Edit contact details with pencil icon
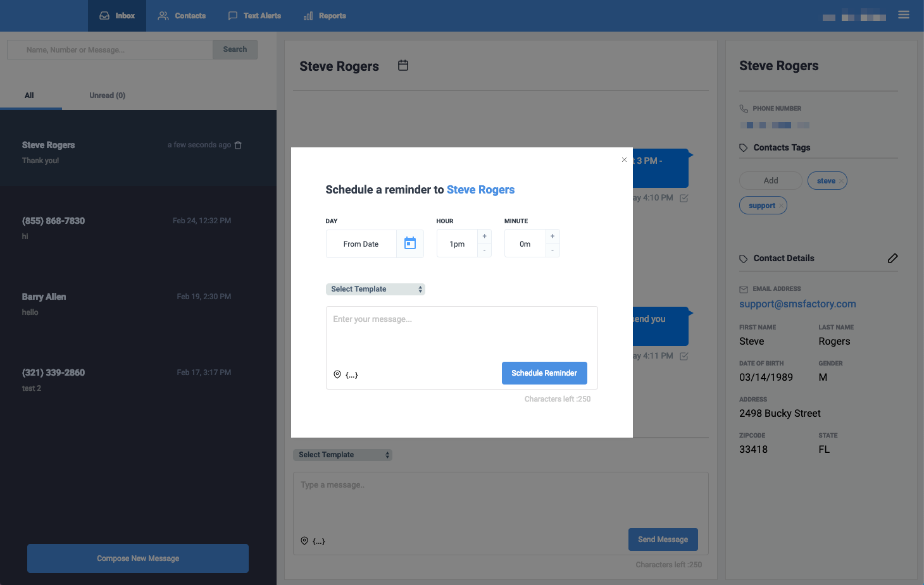Image resolution: width=924 pixels, height=585 pixels. point(892,258)
